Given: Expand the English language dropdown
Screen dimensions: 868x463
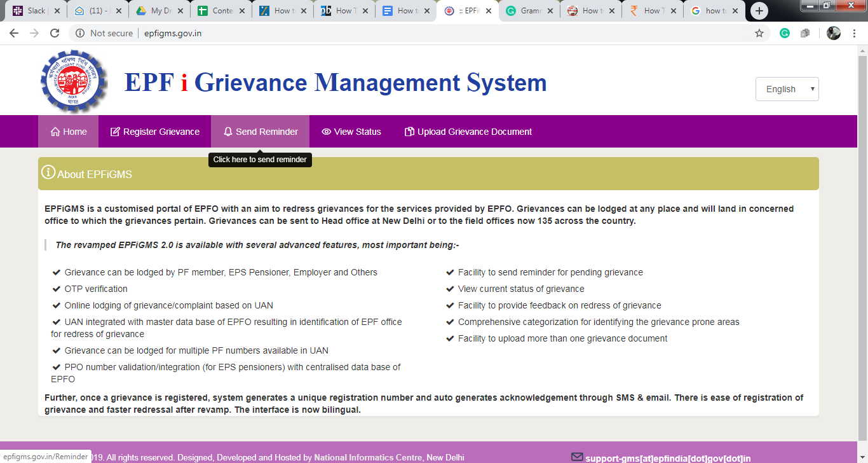Looking at the screenshot, I should pyautogui.click(x=787, y=89).
